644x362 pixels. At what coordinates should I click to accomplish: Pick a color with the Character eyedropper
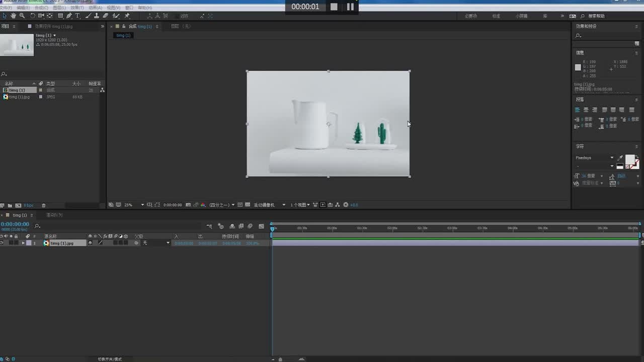click(x=620, y=158)
